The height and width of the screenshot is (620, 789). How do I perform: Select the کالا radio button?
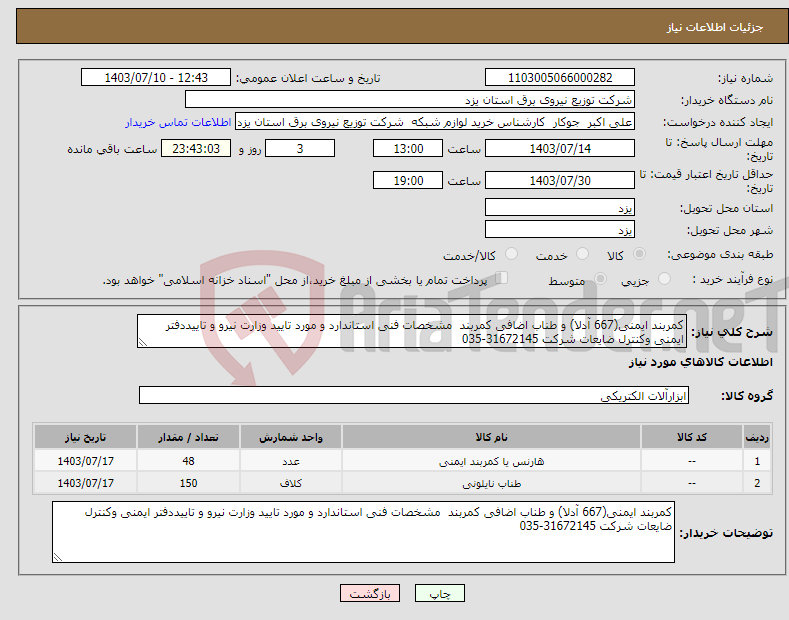[639, 254]
